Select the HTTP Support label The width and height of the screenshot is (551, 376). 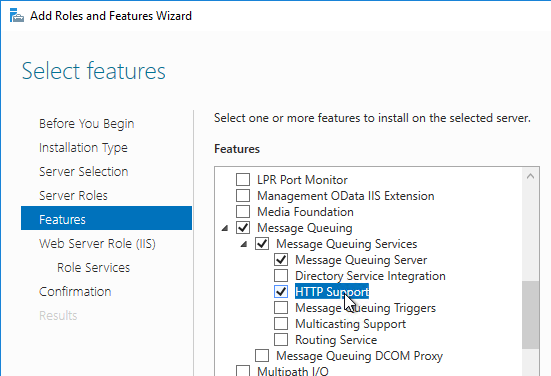332,292
